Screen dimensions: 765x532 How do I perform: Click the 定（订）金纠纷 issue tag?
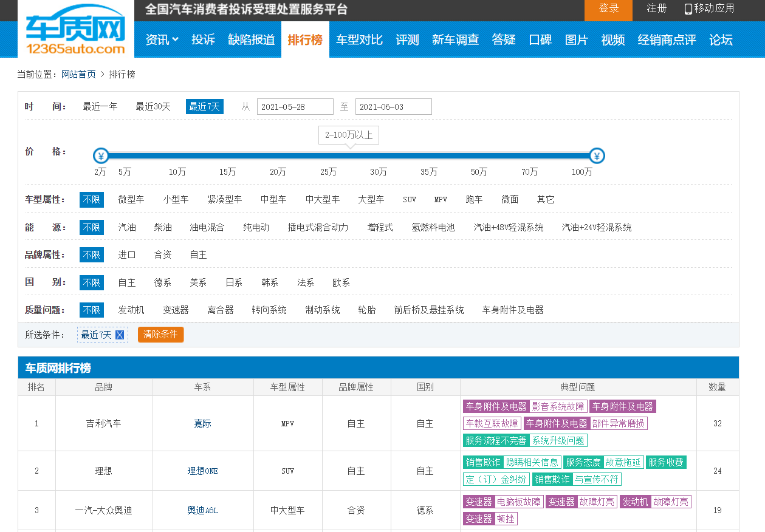496,479
